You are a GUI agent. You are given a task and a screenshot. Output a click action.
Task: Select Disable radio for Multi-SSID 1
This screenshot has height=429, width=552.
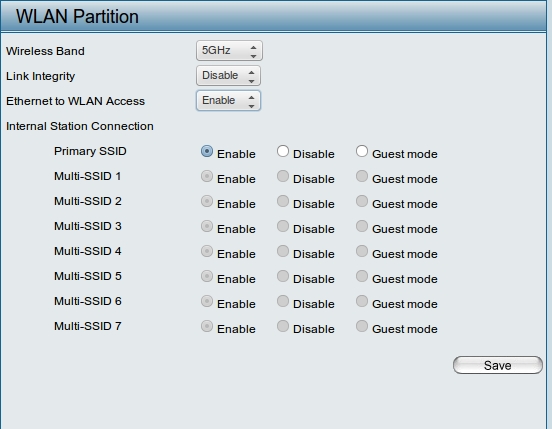pyautogui.click(x=283, y=176)
